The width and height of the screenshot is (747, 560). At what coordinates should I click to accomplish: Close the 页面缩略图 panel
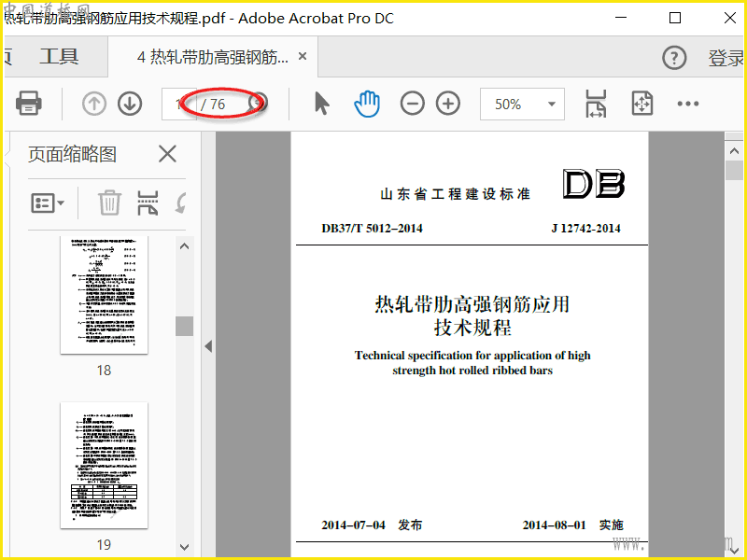click(x=167, y=154)
